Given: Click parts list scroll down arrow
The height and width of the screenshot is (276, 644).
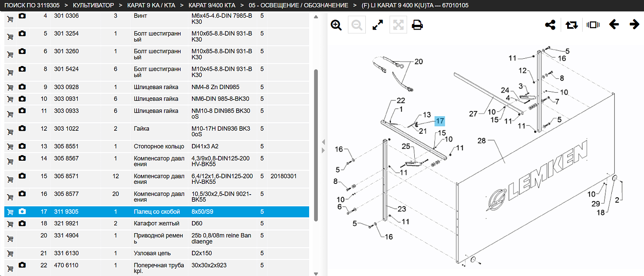Looking at the screenshot, I should click(x=316, y=273).
